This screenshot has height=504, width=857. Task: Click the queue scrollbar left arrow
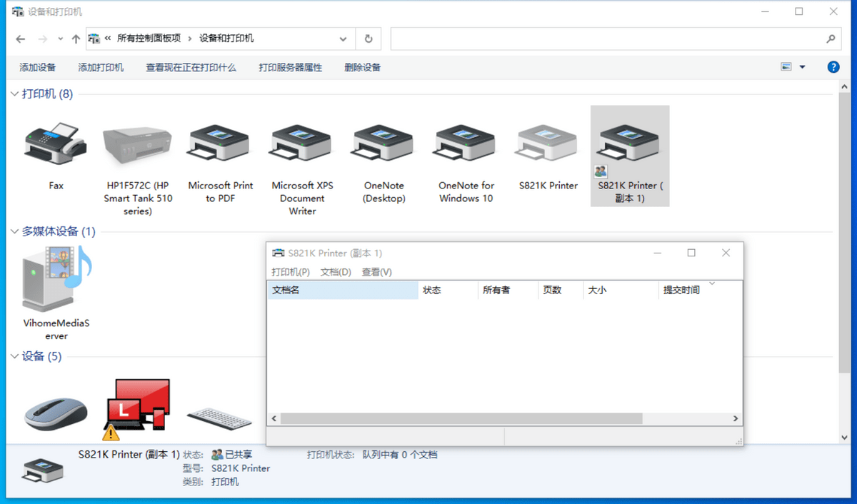274,419
